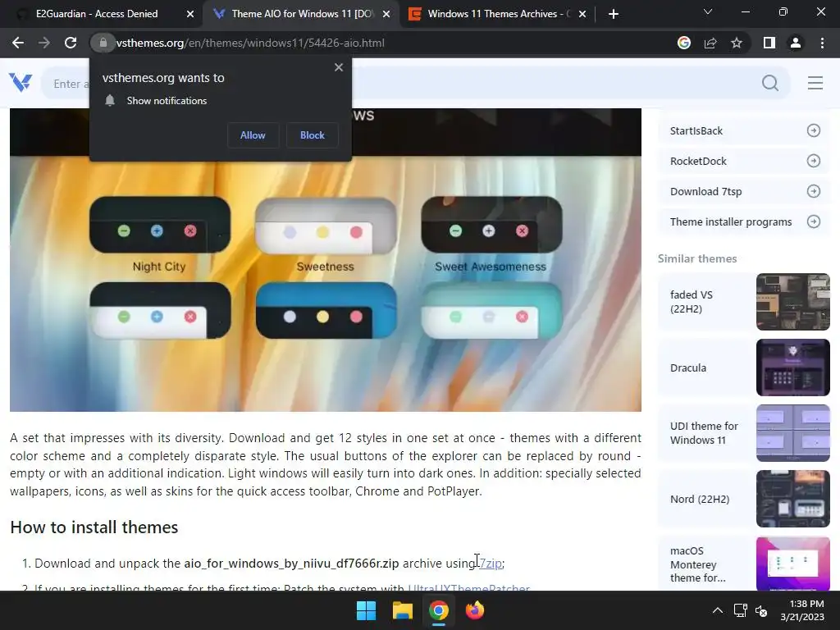Click the arrow icon next to Download 7tsp
840x630 pixels.
813,191
